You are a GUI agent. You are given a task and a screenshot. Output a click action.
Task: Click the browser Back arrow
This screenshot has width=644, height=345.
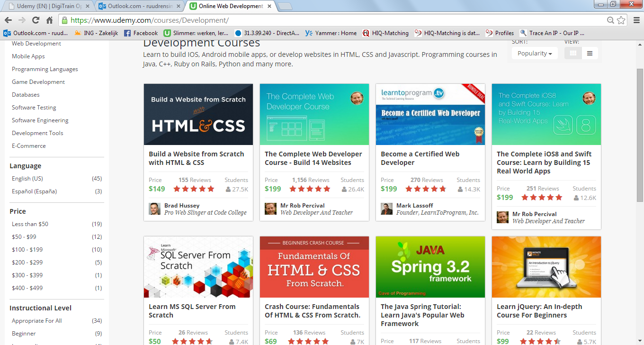8,20
